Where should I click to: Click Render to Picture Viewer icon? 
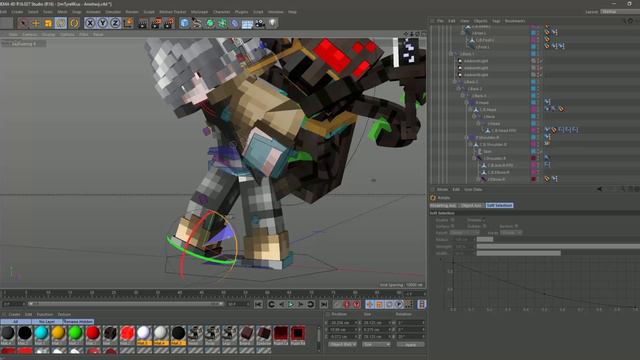point(156,23)
